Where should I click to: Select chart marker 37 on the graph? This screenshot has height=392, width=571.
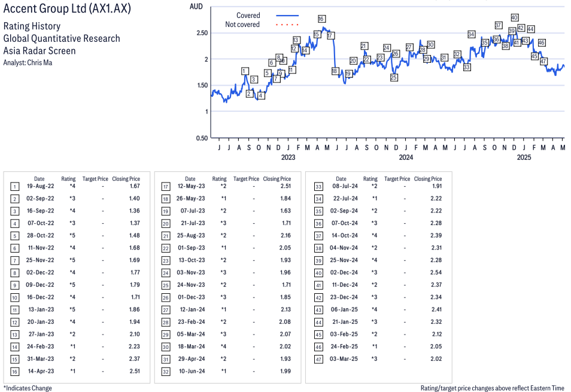(499, 25)
